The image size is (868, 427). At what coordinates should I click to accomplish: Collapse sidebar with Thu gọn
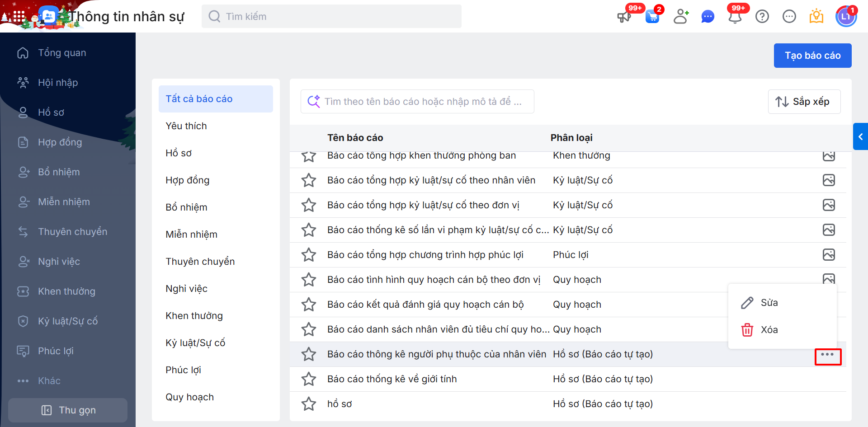[68, 410]
